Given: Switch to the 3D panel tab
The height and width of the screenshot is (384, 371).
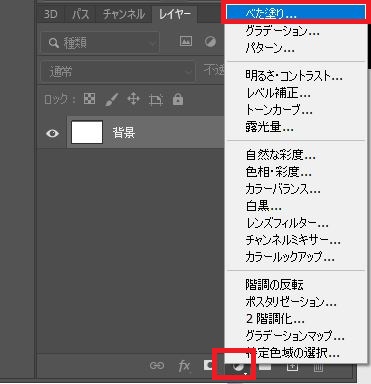Looking at the screenshot, I should click(x=51, y=14).
